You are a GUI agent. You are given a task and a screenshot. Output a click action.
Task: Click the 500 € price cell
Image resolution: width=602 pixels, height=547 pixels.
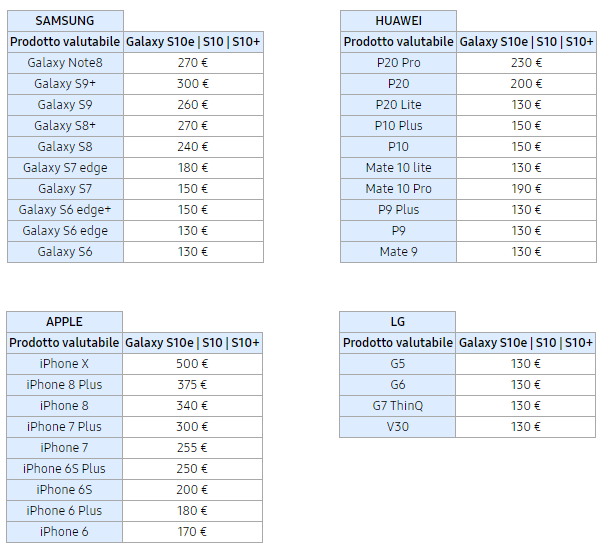point(193,364)
